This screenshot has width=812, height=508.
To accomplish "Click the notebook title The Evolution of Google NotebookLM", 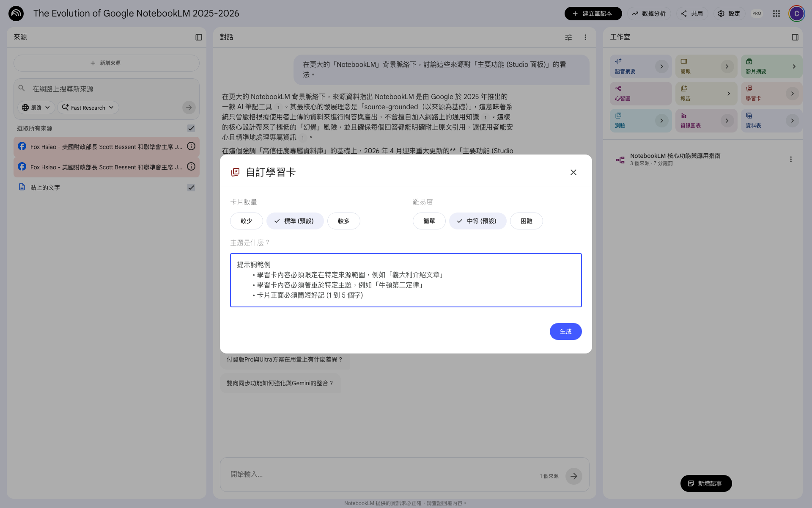I will (x=136, y=14).
